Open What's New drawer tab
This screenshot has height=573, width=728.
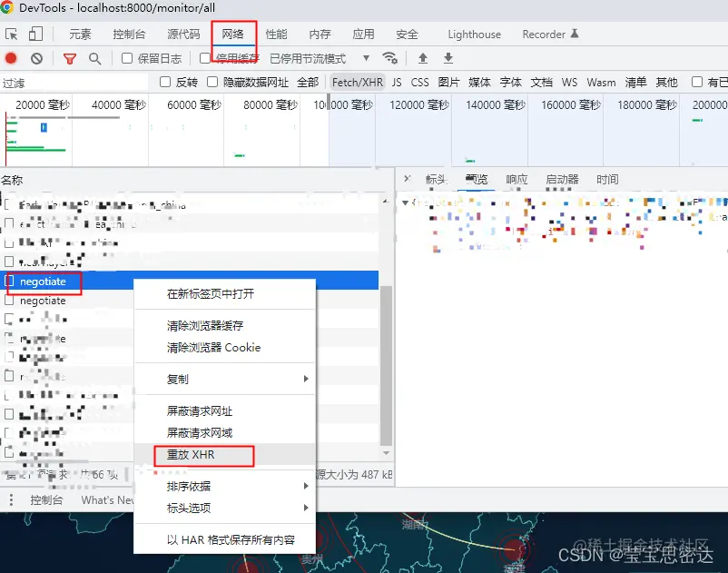108,500
